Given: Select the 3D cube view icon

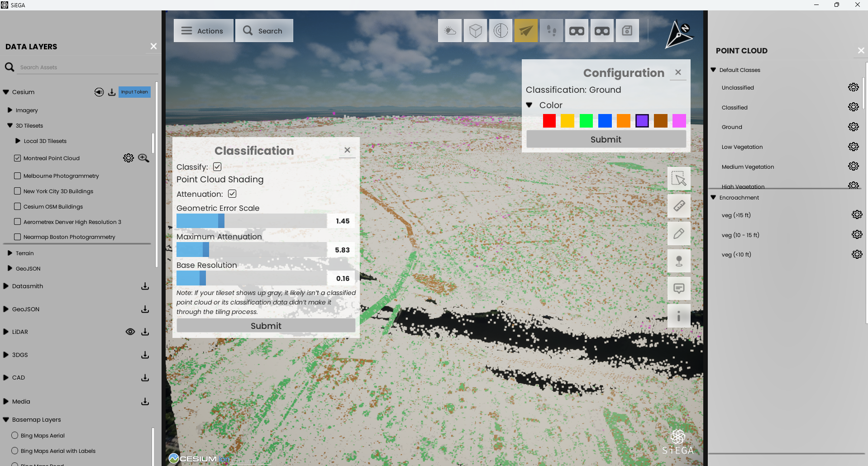Looking at the screenshot, I should (x=475, y=31).
